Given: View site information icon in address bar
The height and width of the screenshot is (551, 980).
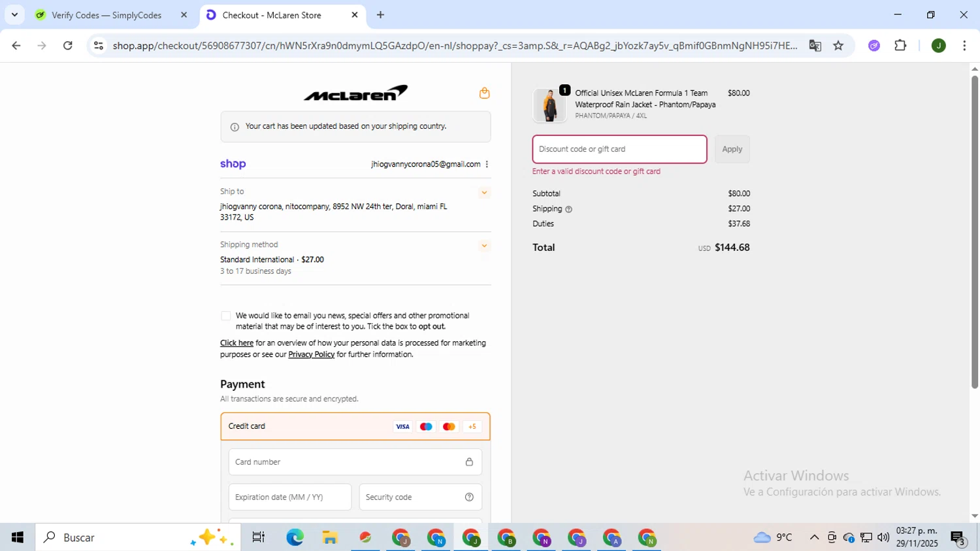Looking at the screenshot, I should click(x=99, y=45).
